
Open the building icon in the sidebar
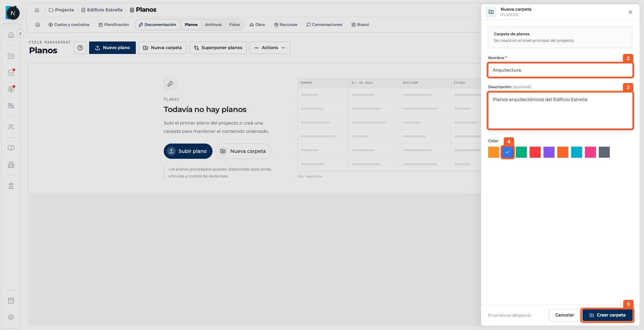[11, 165]
